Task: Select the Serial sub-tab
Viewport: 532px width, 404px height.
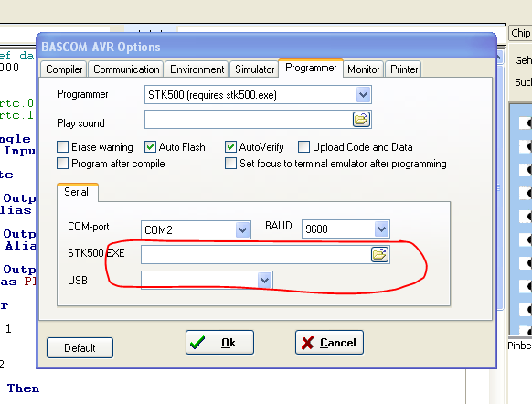Action: 77,192
